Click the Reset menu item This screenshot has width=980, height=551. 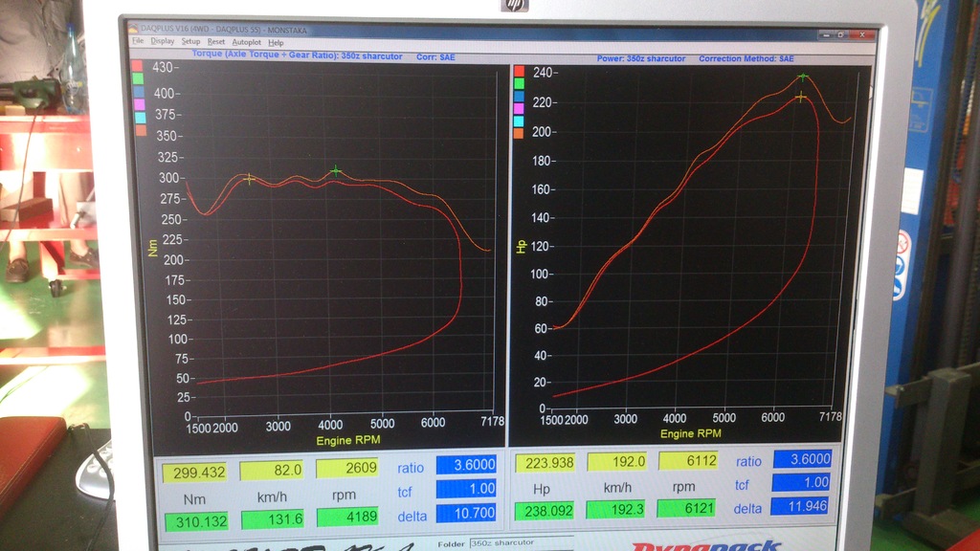click(216, 42)
